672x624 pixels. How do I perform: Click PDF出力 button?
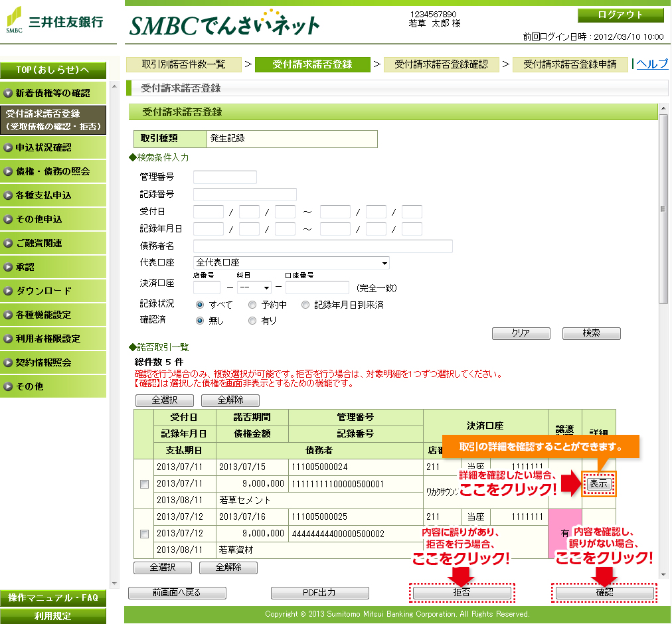click(319, 593)
